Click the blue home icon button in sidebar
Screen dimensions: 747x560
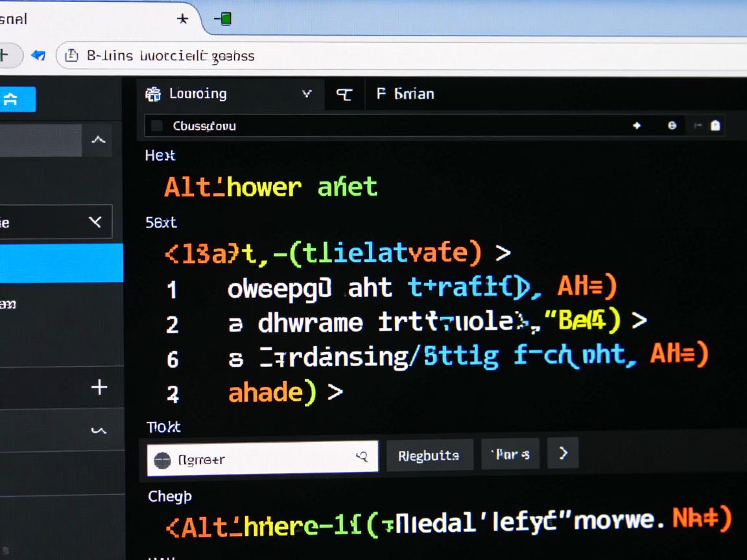point(11,99)
